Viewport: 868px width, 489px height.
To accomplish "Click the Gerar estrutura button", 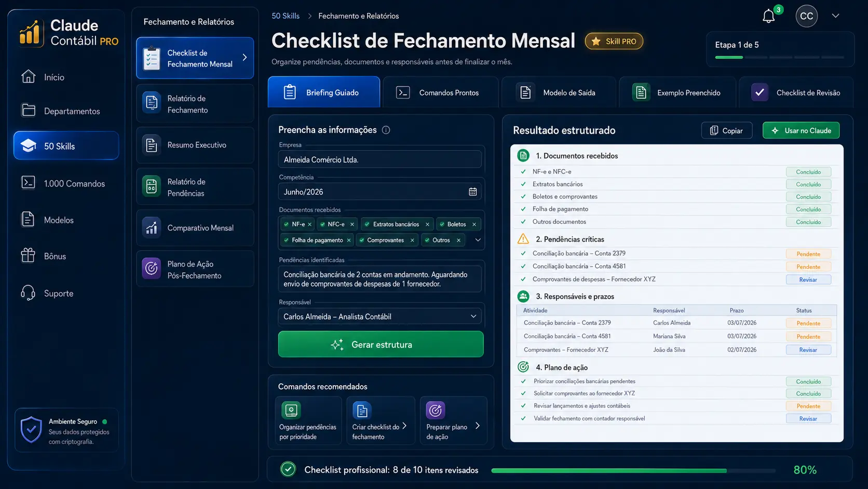I will pos(381,344).
